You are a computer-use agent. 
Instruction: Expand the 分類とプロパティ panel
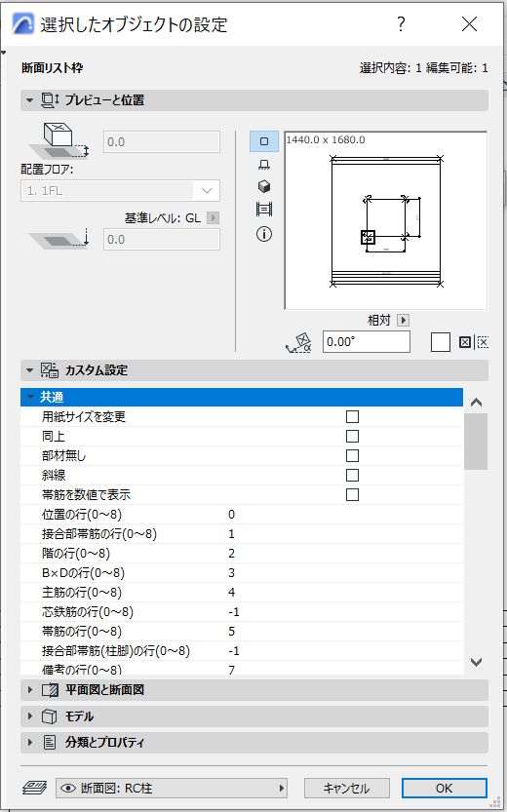point(254,743)
